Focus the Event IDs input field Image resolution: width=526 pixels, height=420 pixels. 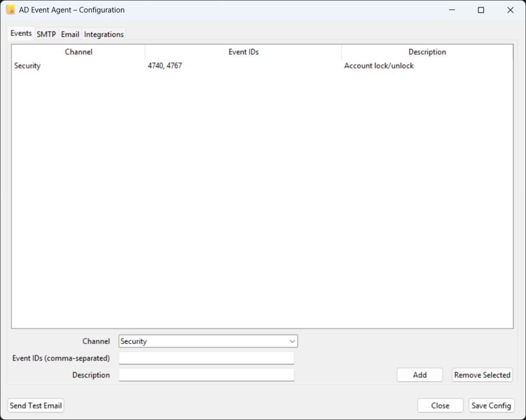[206, 358]
